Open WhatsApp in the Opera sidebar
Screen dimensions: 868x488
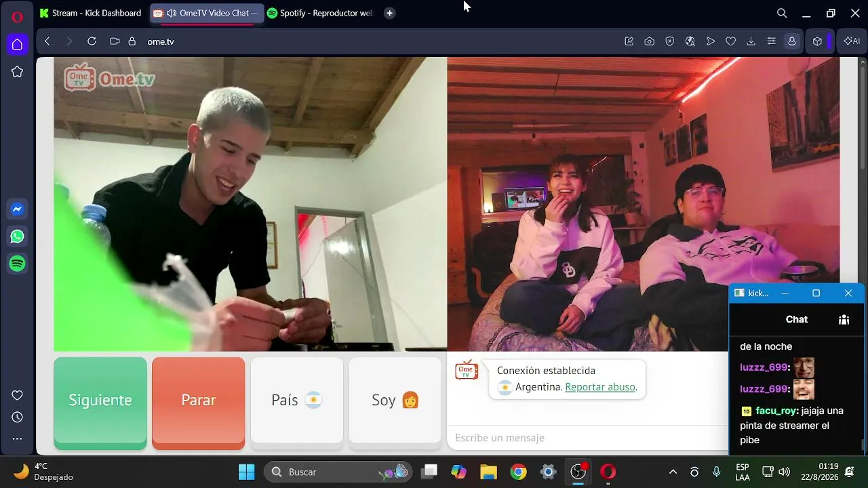(17, 237)
